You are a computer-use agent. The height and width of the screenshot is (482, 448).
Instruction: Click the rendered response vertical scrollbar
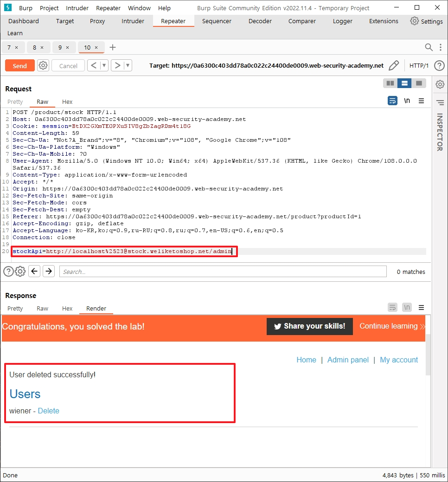(x=428, y=355)
